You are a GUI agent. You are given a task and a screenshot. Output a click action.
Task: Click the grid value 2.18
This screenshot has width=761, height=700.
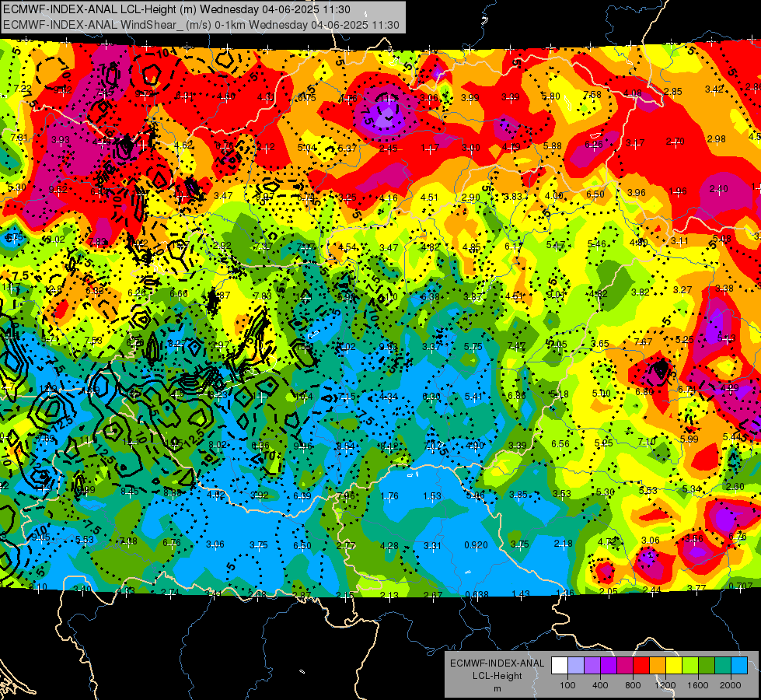tap(564, 544)
